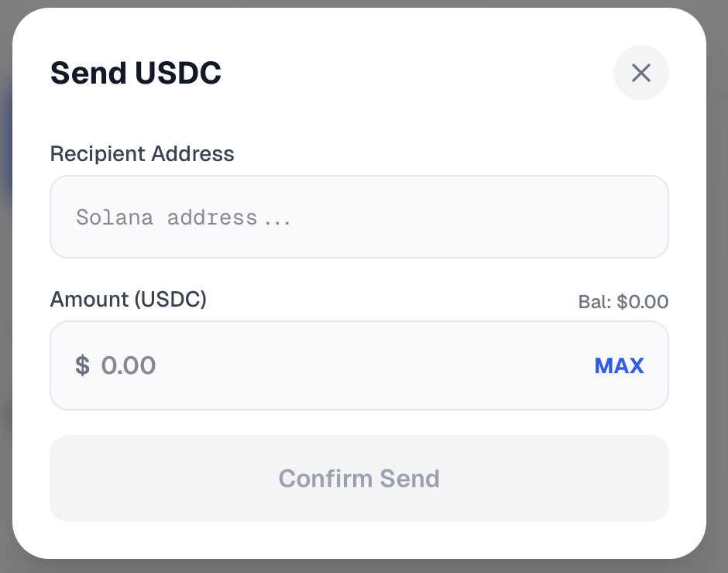Viewport: 728px width, 573px height.
Task: Click the Send USDC heading
Action: pos(136,73)
